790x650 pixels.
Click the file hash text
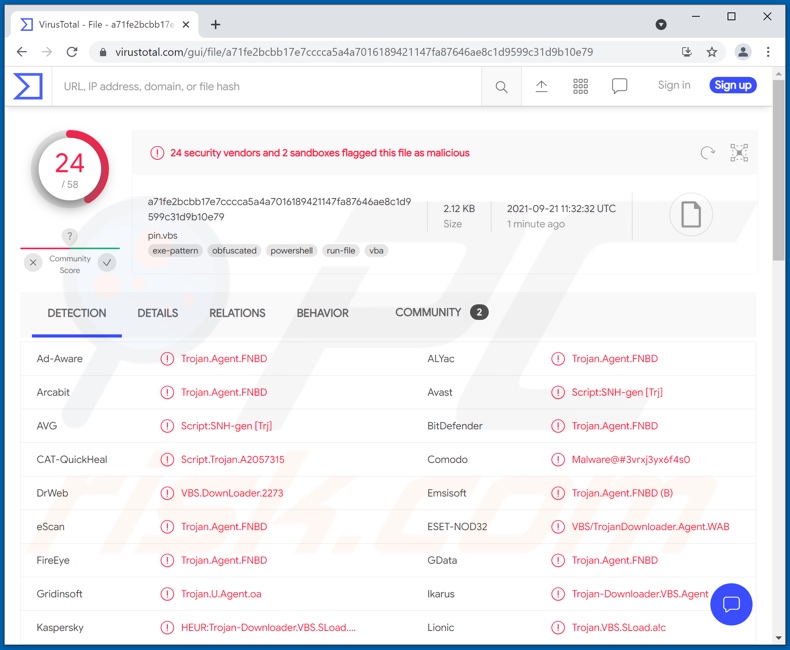point(279,209)
